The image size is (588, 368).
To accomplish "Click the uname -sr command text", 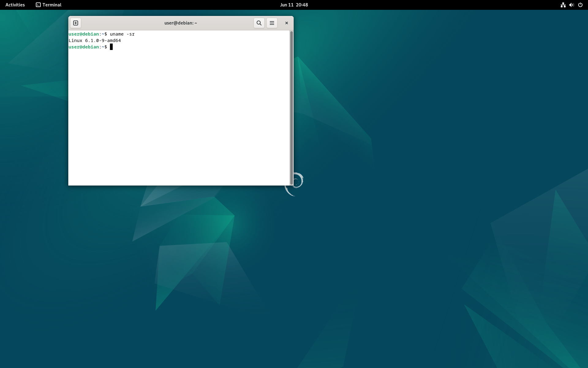I will click(x=122, y=34).
